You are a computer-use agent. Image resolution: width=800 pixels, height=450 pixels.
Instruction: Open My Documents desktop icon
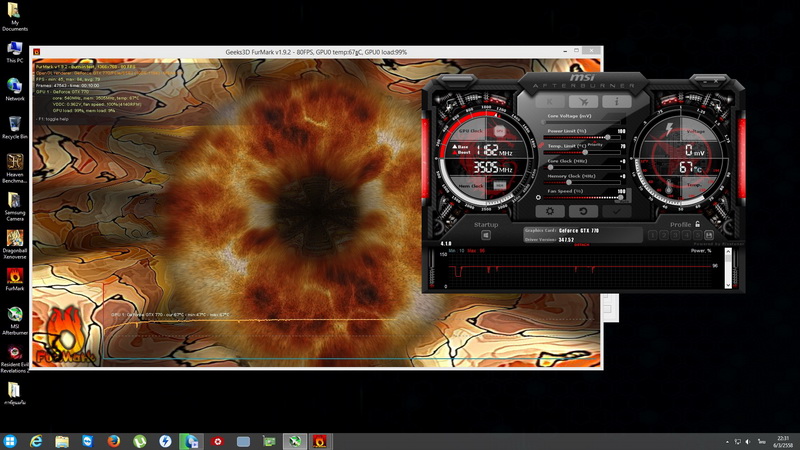click(14, 16)
